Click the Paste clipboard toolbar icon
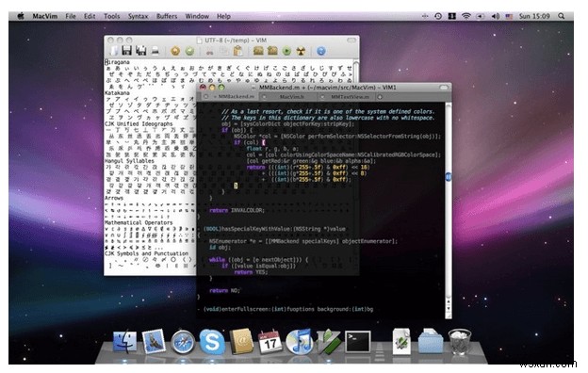 coord(237,51)
